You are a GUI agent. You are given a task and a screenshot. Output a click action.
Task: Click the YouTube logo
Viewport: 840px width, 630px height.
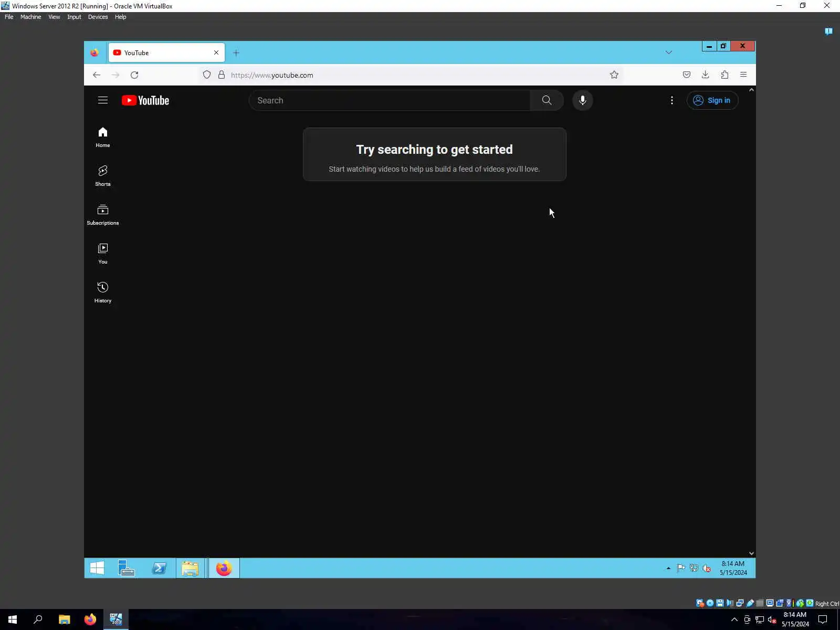click(x=145, y=100)
